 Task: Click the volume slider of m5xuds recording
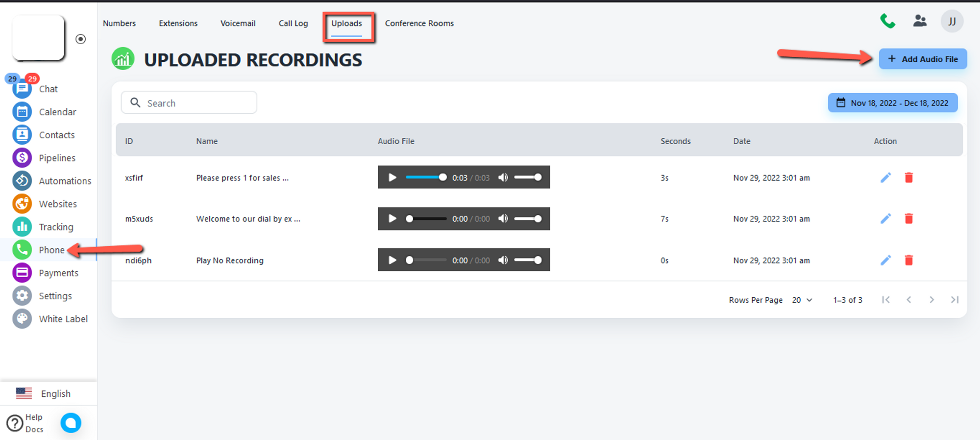[528, 219]
